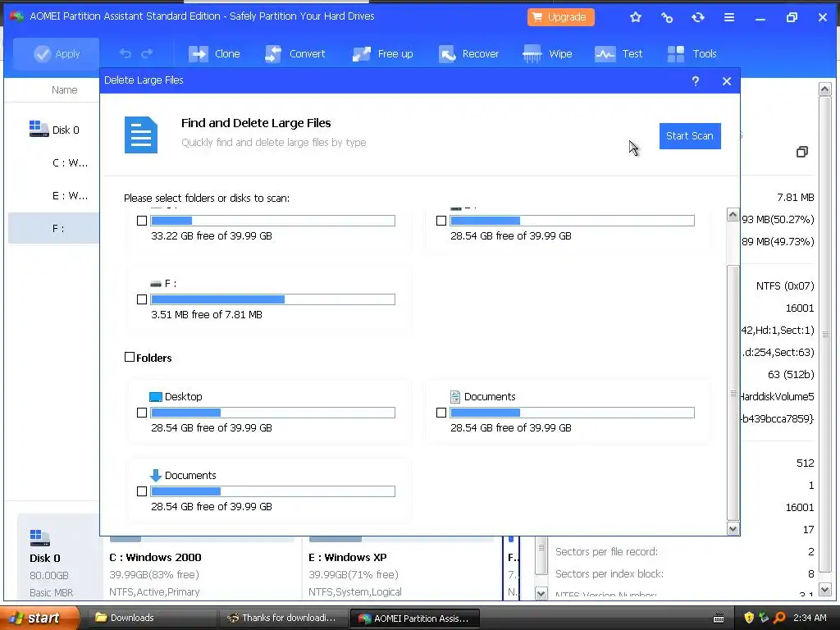Screen dimensions: 840x630
Task: Click the refresh icon in title bar
Action: 697,17
